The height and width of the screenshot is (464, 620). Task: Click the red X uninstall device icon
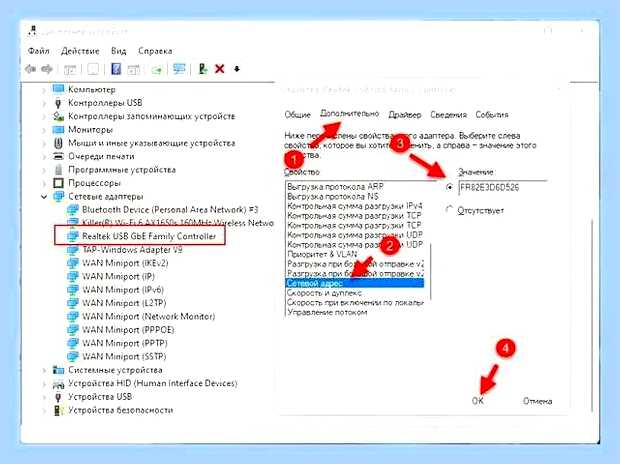(x=219, y=69)
